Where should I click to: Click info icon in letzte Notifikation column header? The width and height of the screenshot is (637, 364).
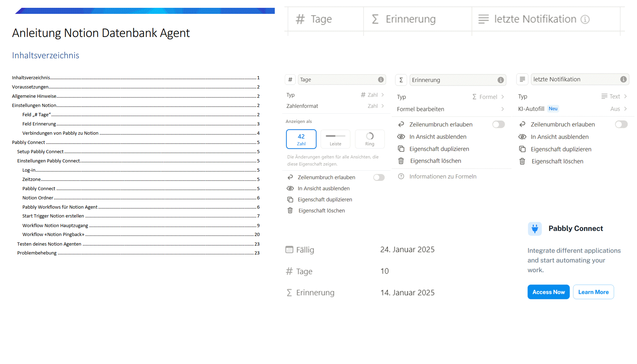[585, 19]
